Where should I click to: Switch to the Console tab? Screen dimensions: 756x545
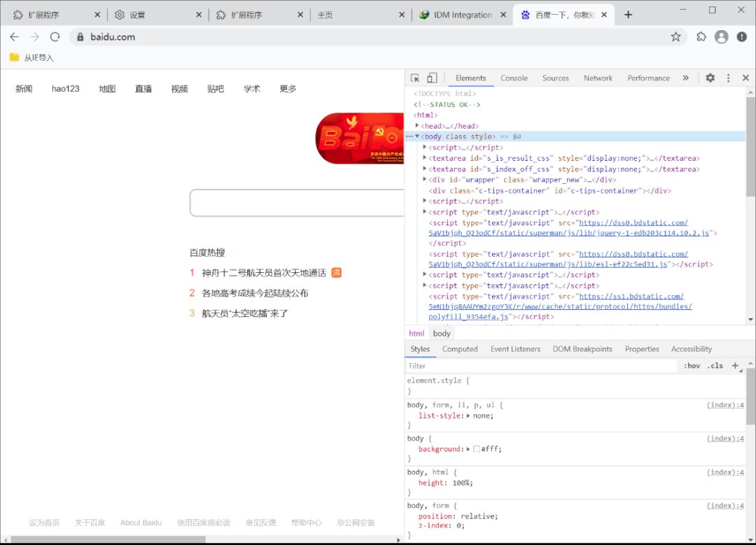(x=514, y=78)
